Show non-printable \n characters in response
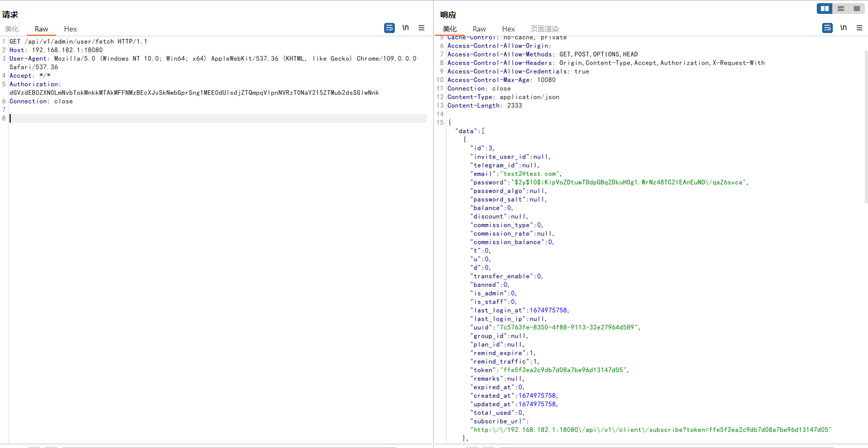The image size is (868, 448). coord(843,28)
